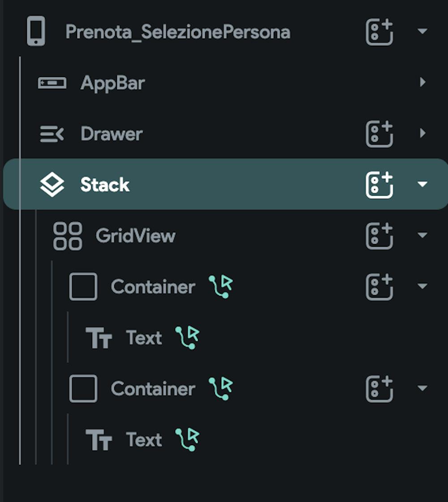Select the GridView widget in tree
Image resolution: width=448 pixels, height=502 pixels.
135,236
